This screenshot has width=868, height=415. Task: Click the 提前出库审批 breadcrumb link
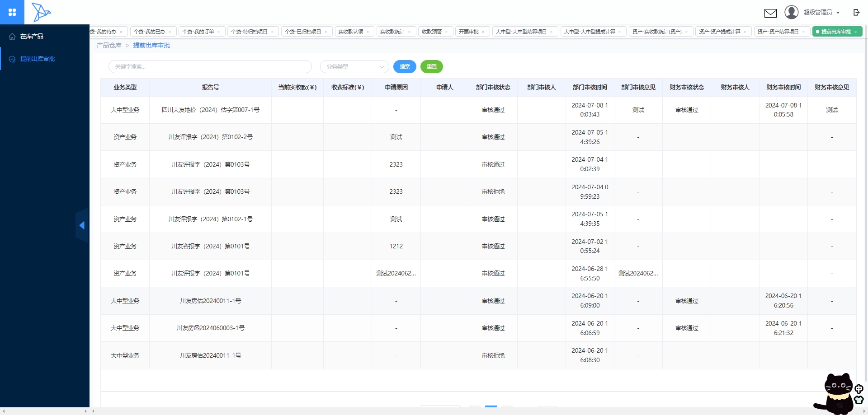tap(151, 45)
